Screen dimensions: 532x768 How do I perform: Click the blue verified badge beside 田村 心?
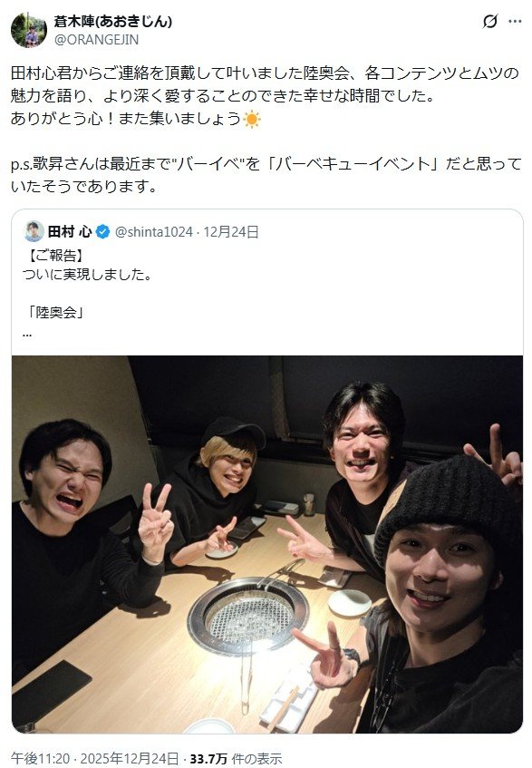[x=102, y=232]
